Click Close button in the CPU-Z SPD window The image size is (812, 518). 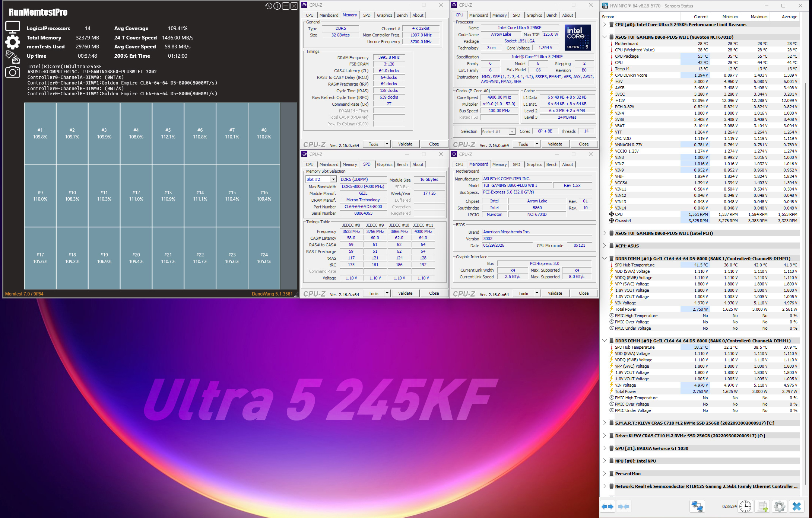[434, 293]
